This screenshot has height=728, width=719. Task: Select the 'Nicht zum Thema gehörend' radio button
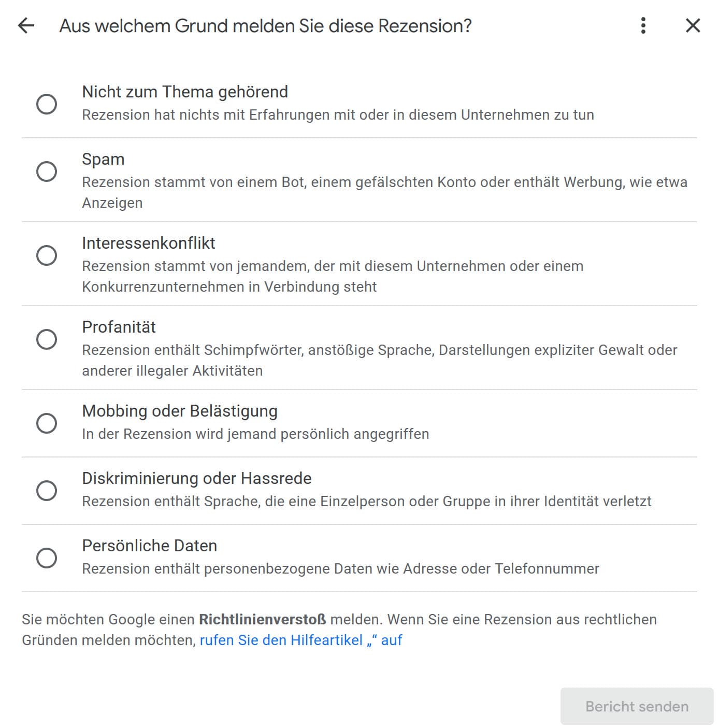pos(47,104)
